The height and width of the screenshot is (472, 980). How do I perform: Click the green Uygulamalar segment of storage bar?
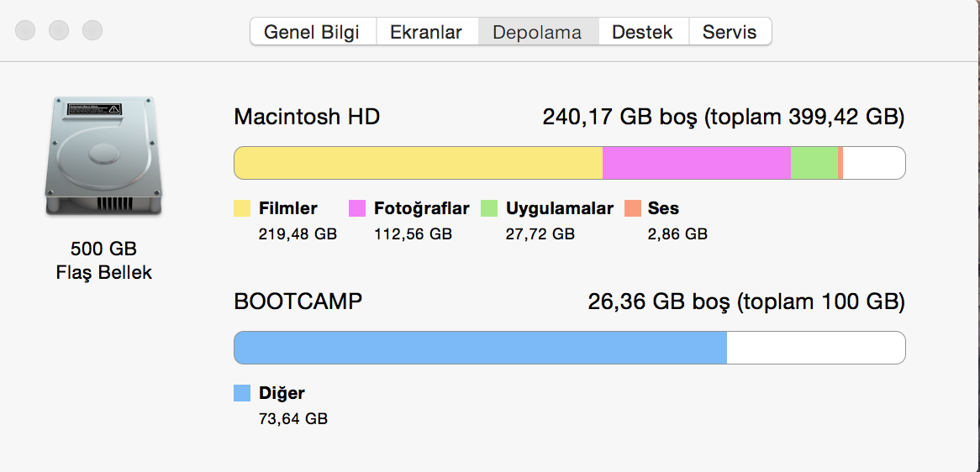[814, 163]
